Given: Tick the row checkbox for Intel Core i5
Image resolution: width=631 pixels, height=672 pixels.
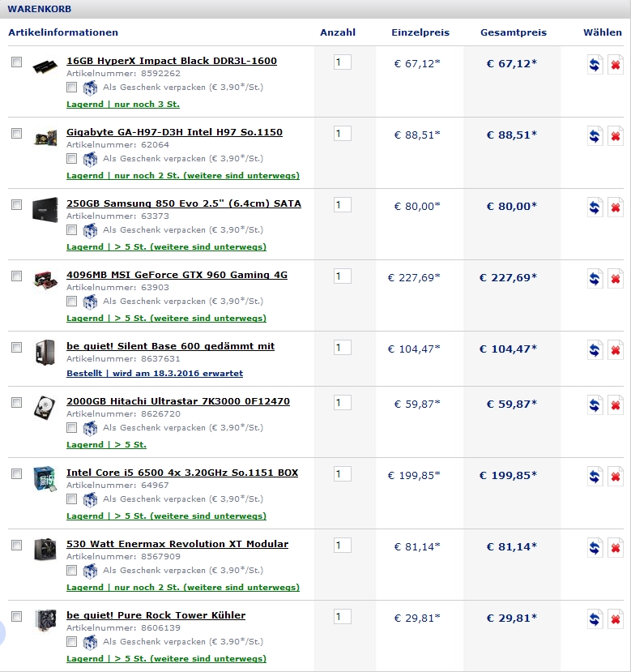Looking at the screenshot, I should click(x=16, y=473).
